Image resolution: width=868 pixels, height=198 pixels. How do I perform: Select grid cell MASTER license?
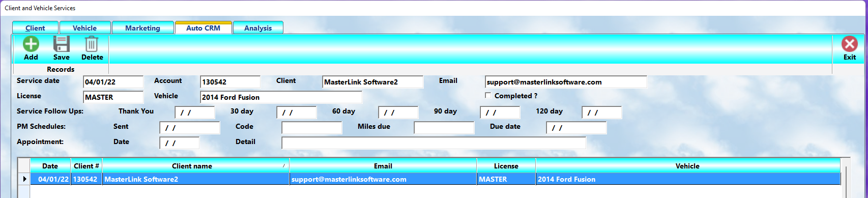[x=506, y=179]
